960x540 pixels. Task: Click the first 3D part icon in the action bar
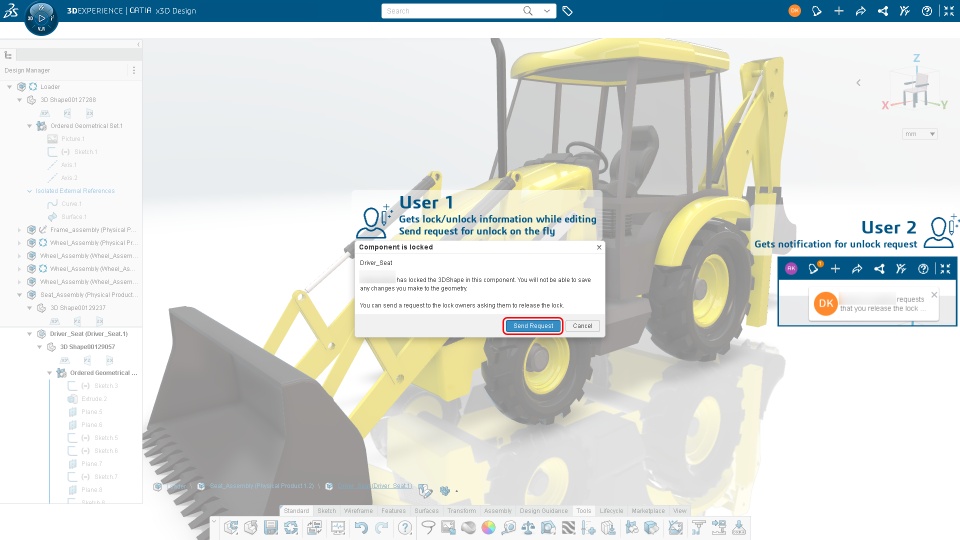(x=231, y=527)
